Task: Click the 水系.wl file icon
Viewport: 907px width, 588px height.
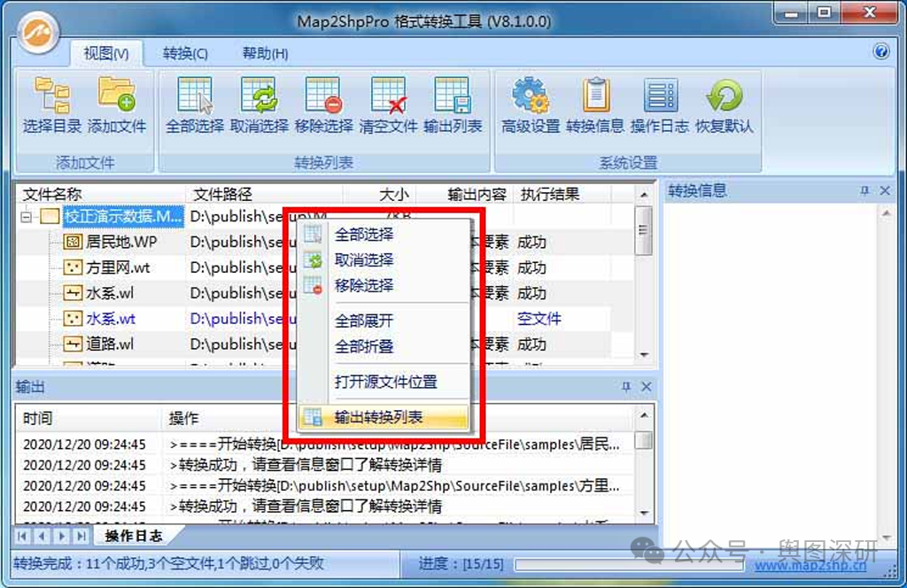Action: [73, 293]
